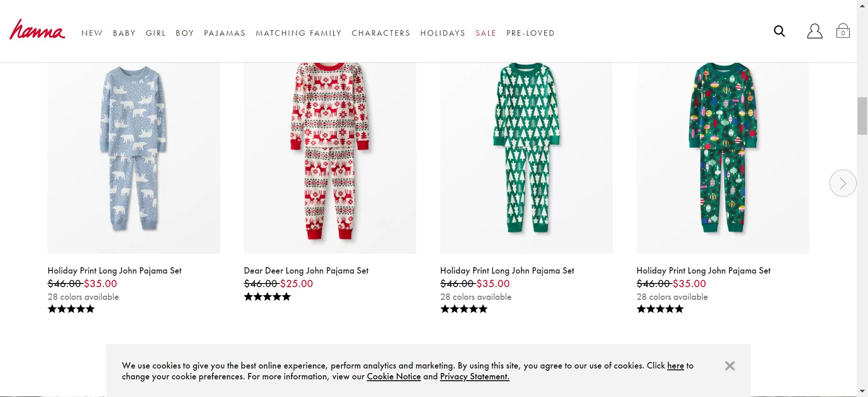Open the Holidays menu
Image resolution: width=868 pixels, height=397 pixels.
click(x=443, y=33)
